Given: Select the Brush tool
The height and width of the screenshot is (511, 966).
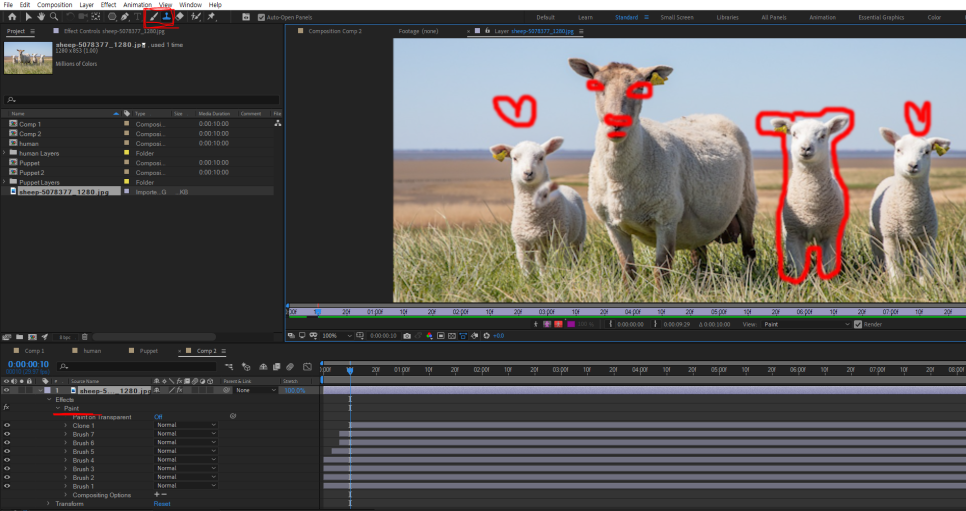Looking at the screenshot, I should tap(153, 17).
